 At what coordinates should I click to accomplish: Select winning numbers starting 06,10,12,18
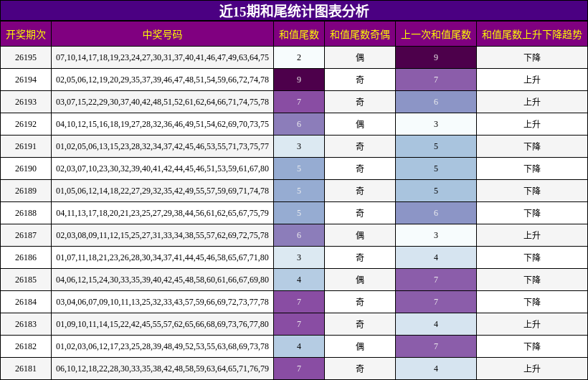(162, 369)
